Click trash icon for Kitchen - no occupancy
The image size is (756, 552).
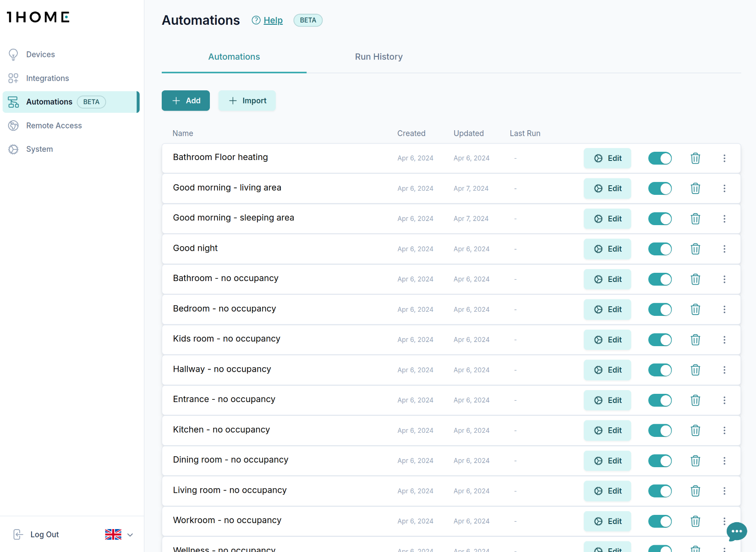click(x=695, y=431)
